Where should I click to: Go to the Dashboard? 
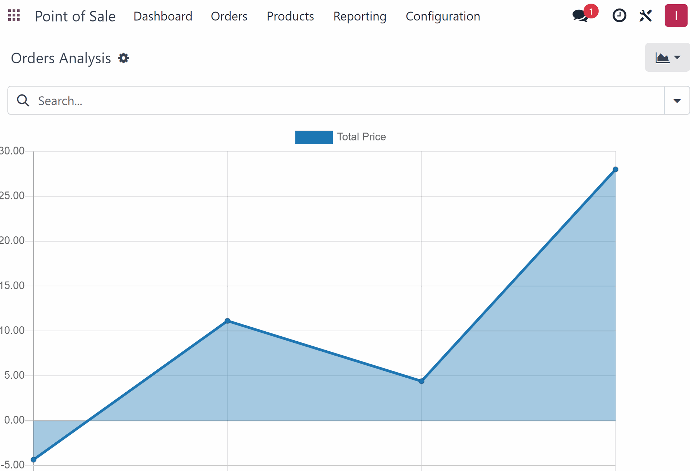(x=163, y=16)
